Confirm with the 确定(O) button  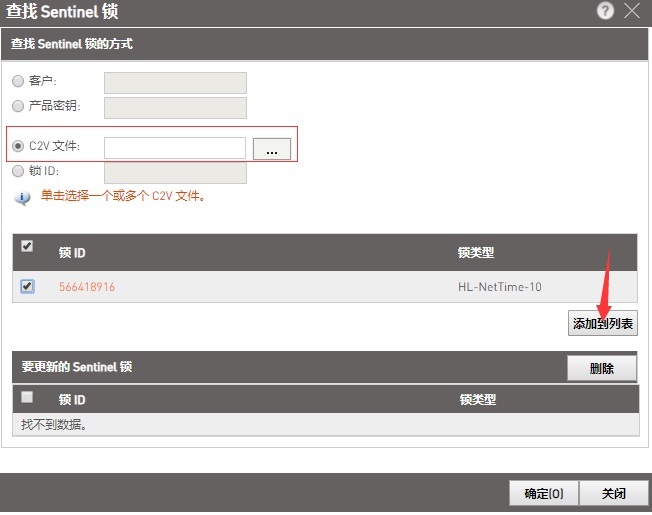[544, 493]
